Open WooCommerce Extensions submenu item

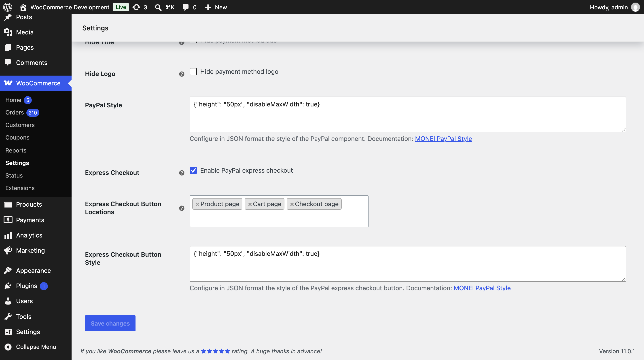click(x=20, y=188)
